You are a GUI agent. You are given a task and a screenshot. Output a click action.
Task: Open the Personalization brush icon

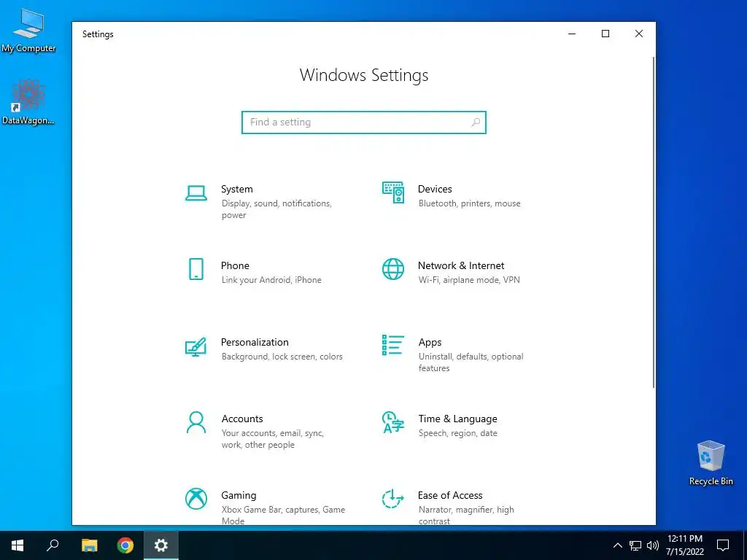[x=196, y=346]
